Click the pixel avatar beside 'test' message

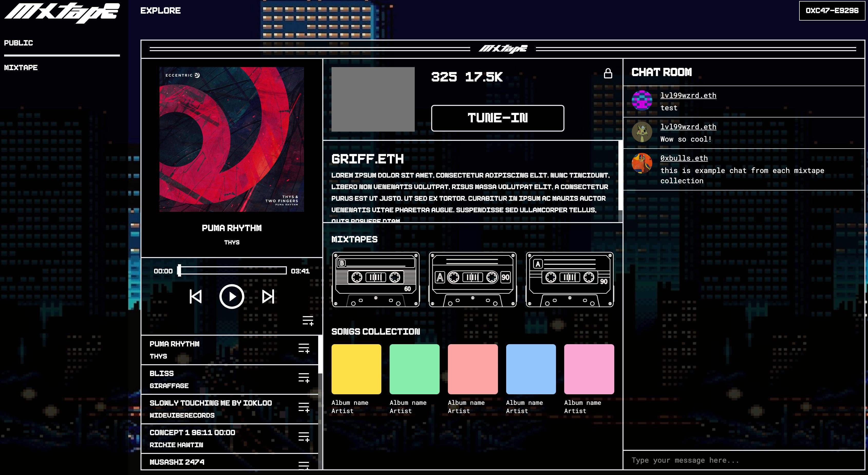tap(642, 100)
